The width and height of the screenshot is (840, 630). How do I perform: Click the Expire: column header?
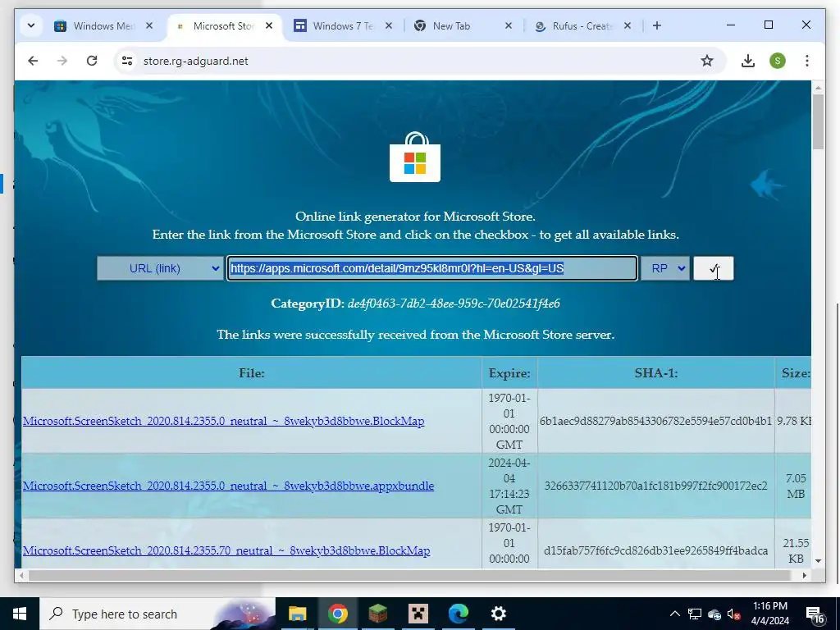pos(509,373)
